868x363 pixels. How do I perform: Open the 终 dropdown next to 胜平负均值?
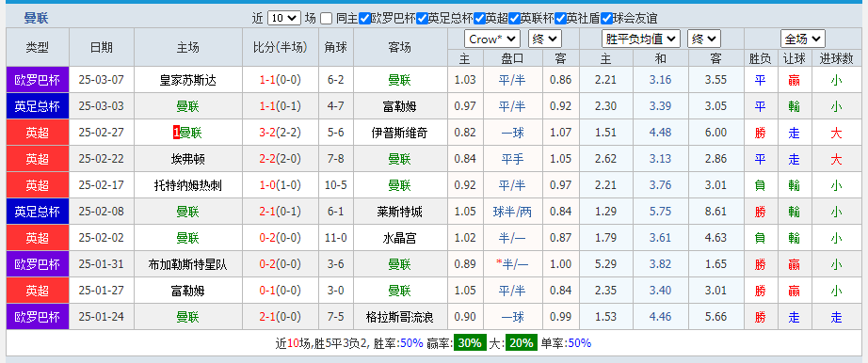(704, 39)
